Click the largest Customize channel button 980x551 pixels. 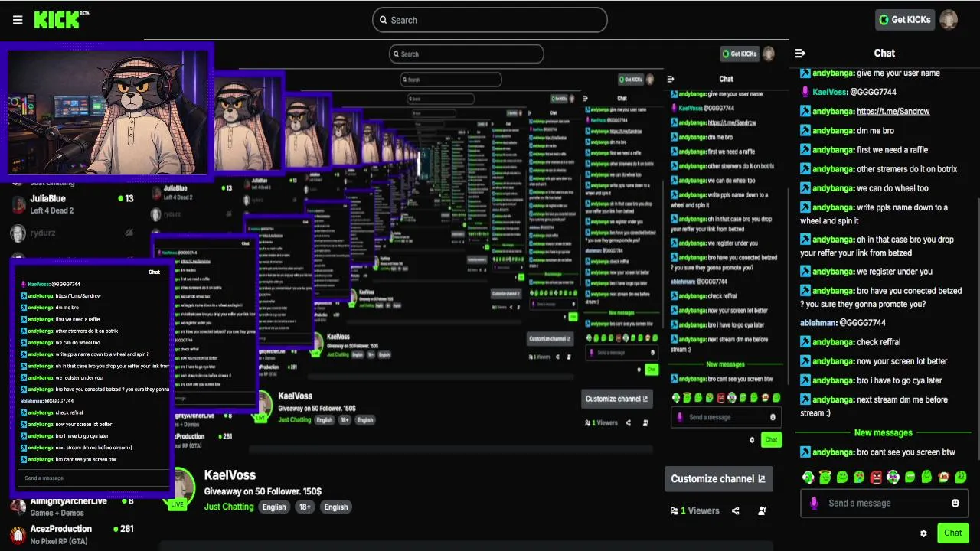click(x=718, y=479)
